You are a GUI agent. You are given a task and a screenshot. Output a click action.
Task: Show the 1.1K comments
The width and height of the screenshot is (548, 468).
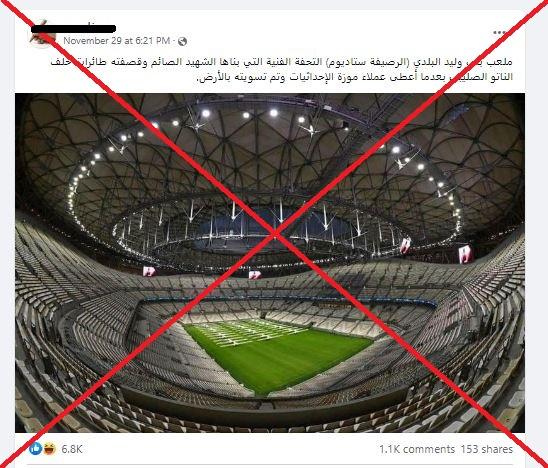[417, 449]
